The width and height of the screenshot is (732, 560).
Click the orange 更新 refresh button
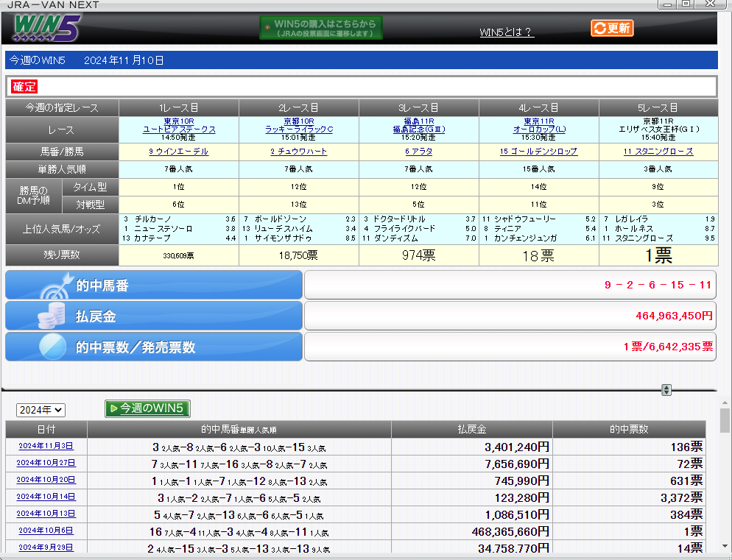612,28
